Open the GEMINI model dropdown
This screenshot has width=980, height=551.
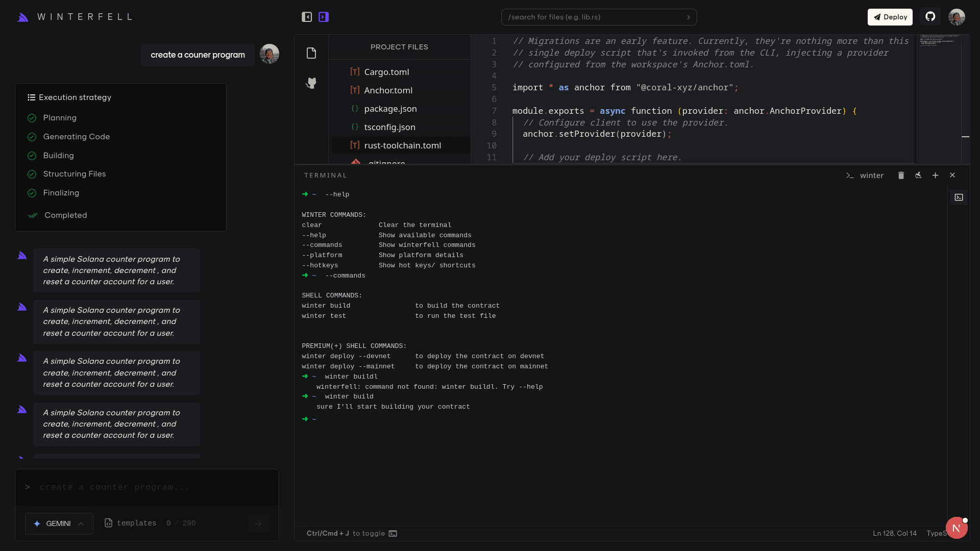pos(59,523)
